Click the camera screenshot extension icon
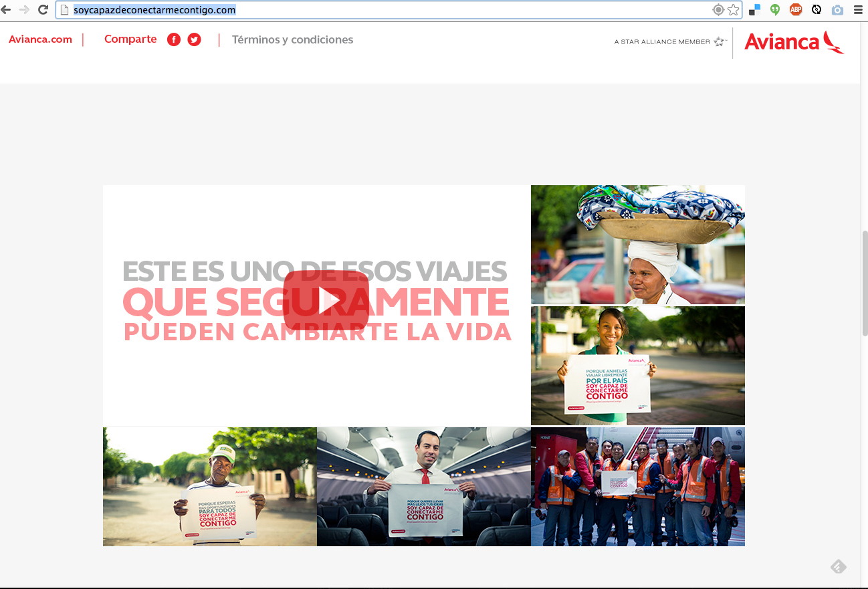 click(837, 10)
